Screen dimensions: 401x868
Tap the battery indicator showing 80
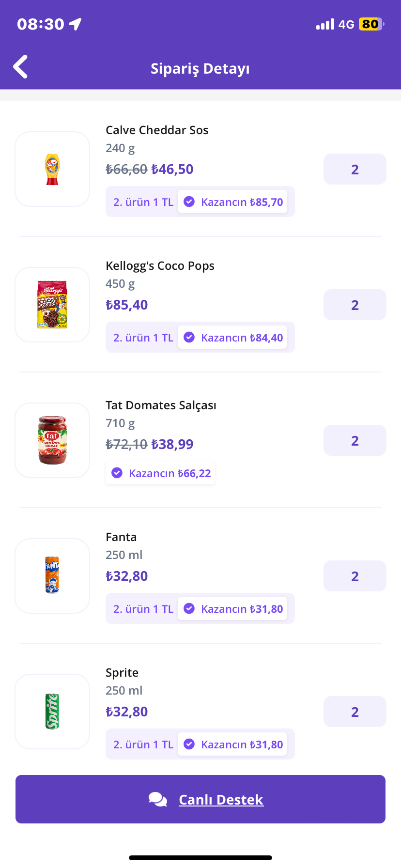coord(371,24)
